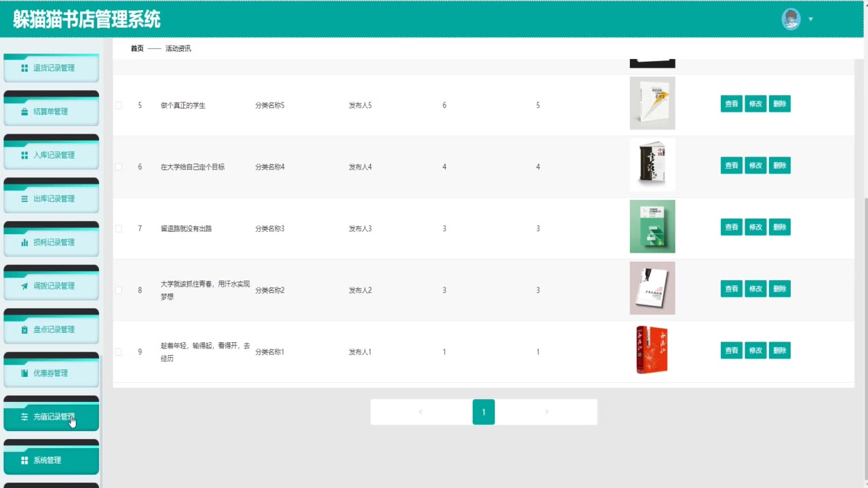Screen dimensions: 868x488
Task: Open the green book cover thumbnail in row 7
Action: (652, 226)
